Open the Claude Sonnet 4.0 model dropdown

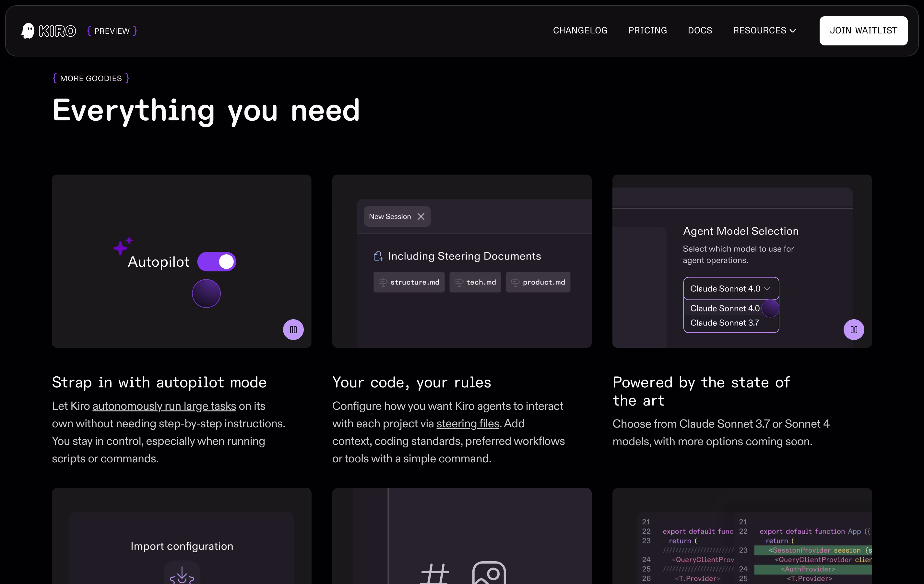(x=730, y=288)
